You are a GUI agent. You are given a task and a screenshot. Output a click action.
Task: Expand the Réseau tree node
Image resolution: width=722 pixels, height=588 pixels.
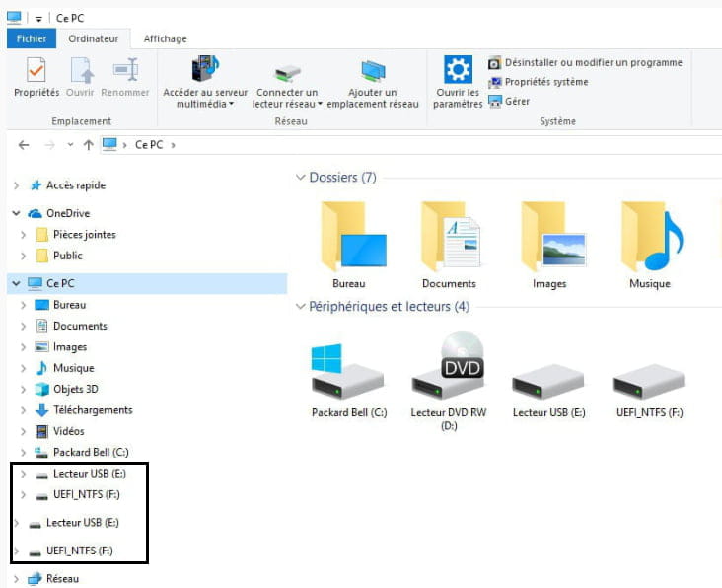pyautogui.click(x=17, y=579)
